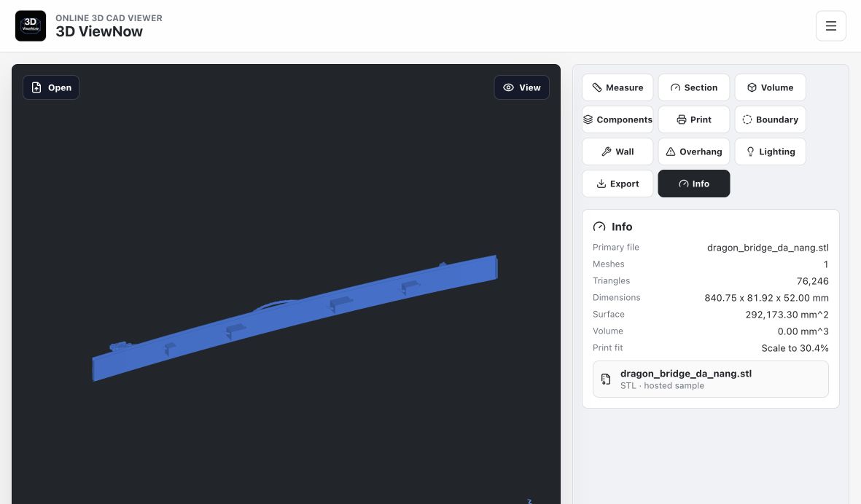
Task: Toggle the active Info tab
Action: 694,184
